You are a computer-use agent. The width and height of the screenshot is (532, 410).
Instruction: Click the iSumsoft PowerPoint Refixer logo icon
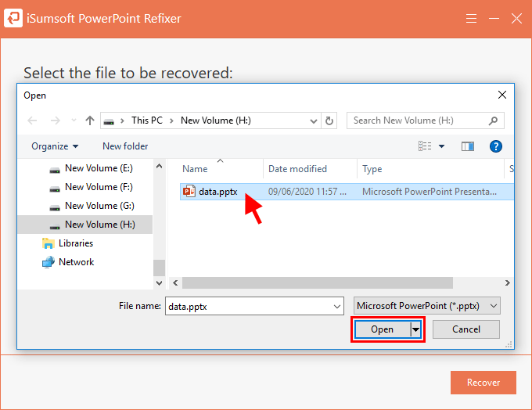13,18
